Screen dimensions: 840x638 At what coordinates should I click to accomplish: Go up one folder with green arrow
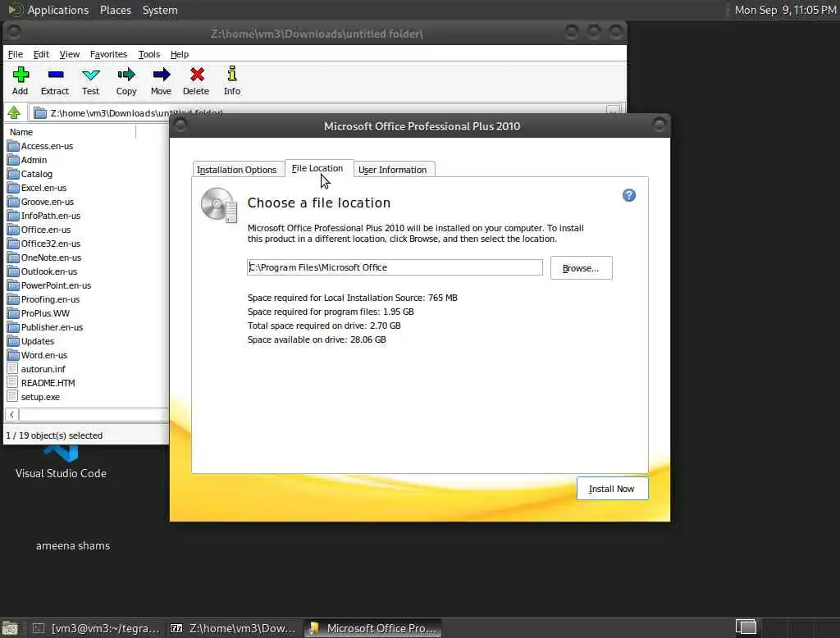tap(14, 112)
